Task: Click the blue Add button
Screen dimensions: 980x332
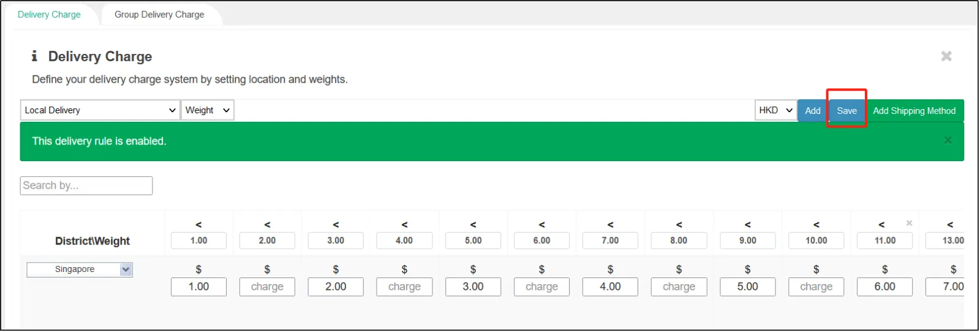Action: tap(813, 111)
